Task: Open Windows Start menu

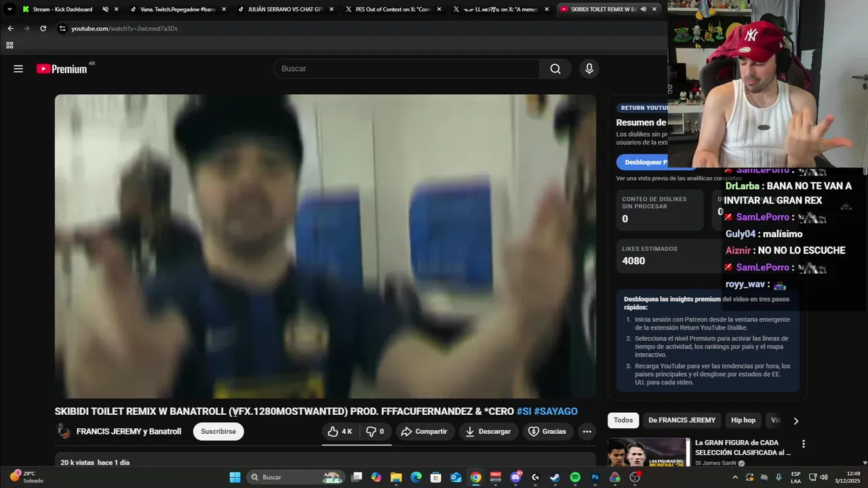Action: tap(235, 477)
